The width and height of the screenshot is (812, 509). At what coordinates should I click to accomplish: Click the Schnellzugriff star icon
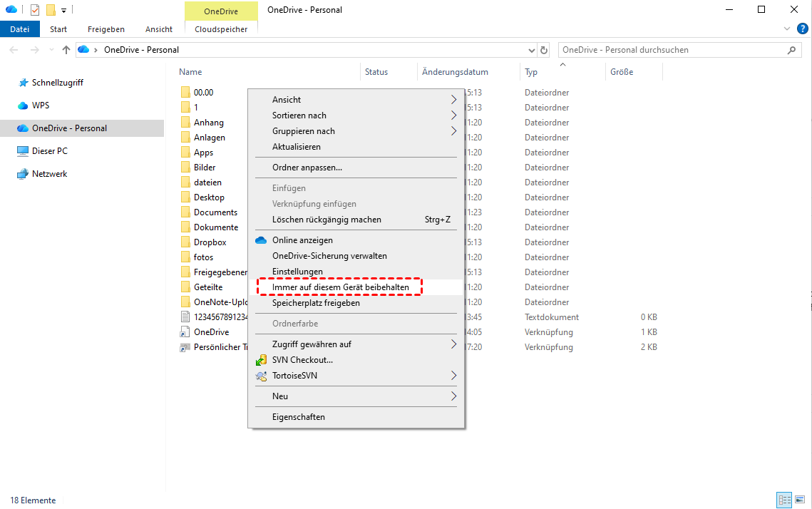coord(23,83)
